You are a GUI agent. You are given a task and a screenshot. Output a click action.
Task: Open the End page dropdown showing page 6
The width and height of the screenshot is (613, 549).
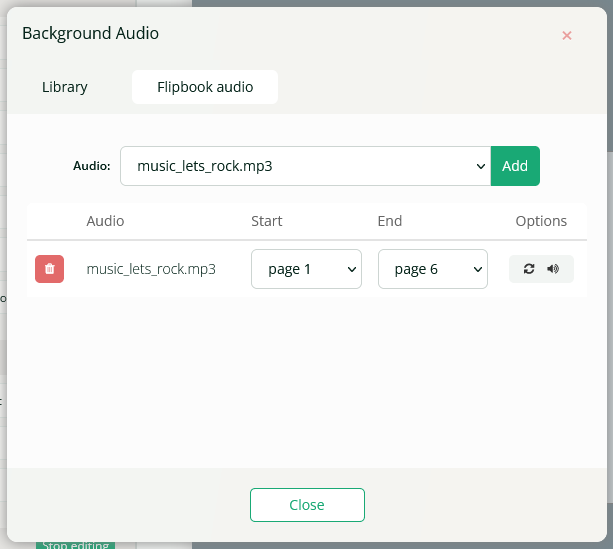[x=433, y=269]
